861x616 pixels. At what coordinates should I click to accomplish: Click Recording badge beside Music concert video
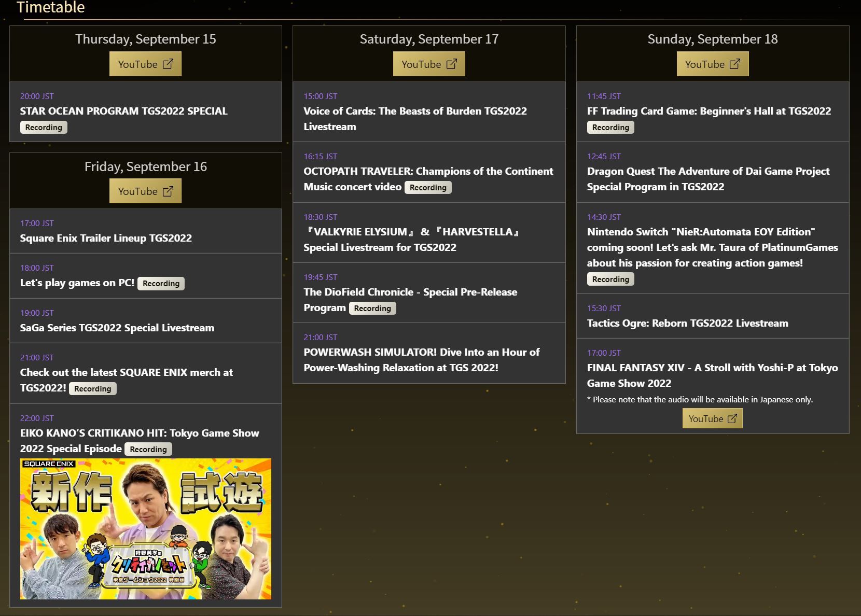[x=428, y=188]
